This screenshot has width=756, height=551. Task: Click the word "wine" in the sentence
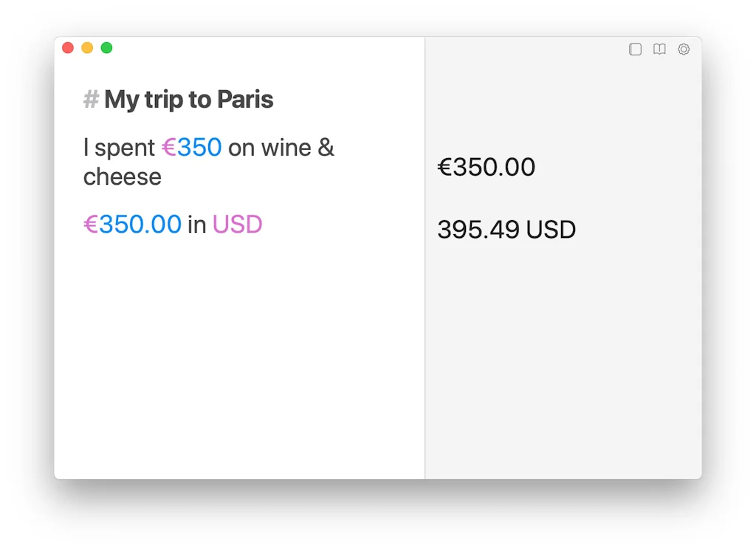tap(286, 148)
